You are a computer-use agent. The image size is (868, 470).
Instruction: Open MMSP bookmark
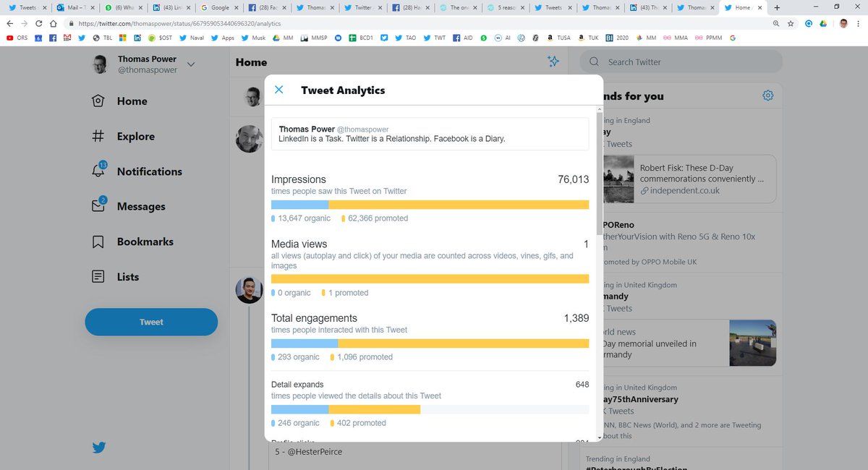(x=313, y=37)
